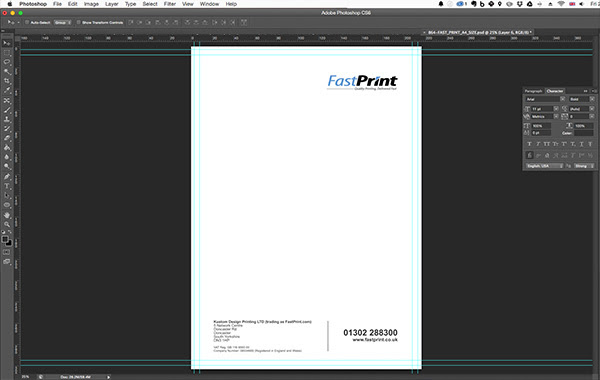Screen dimensions: 600x380
Task: Select the Rectangular Marquee tool
Action: [x=7, y=52]
